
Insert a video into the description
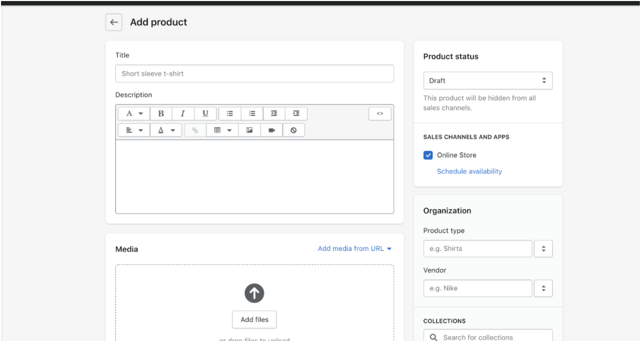tap(272, 131)
